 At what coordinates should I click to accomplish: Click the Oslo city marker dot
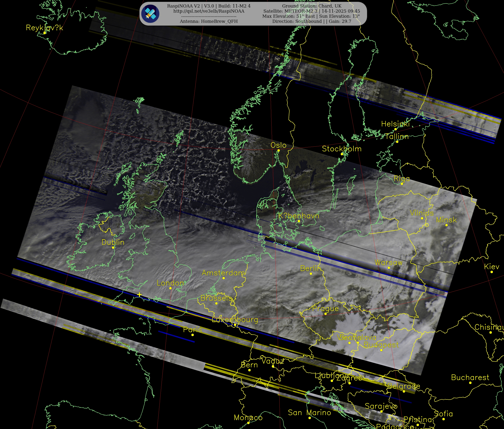click(279, 151)
